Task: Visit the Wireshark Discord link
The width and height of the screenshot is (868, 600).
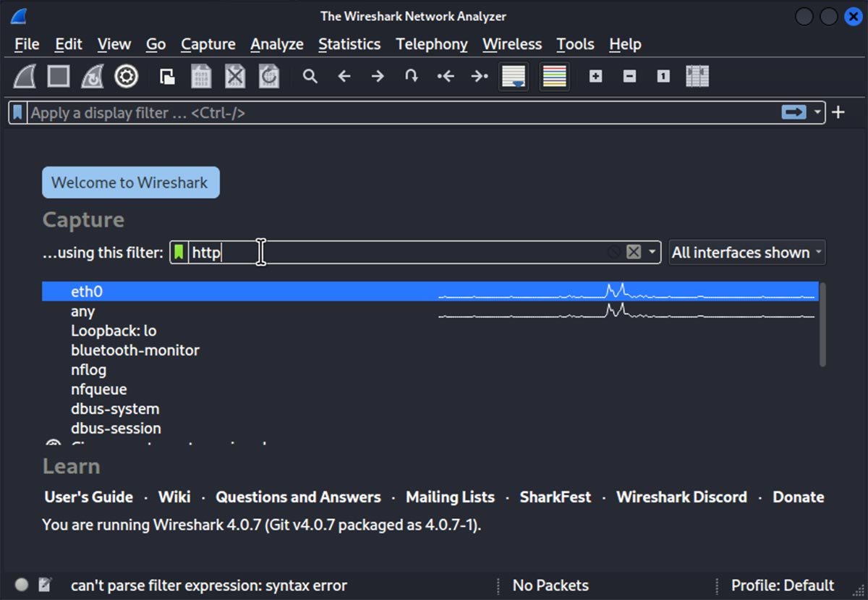Action: pyautogui.click(x=681, y=497)
